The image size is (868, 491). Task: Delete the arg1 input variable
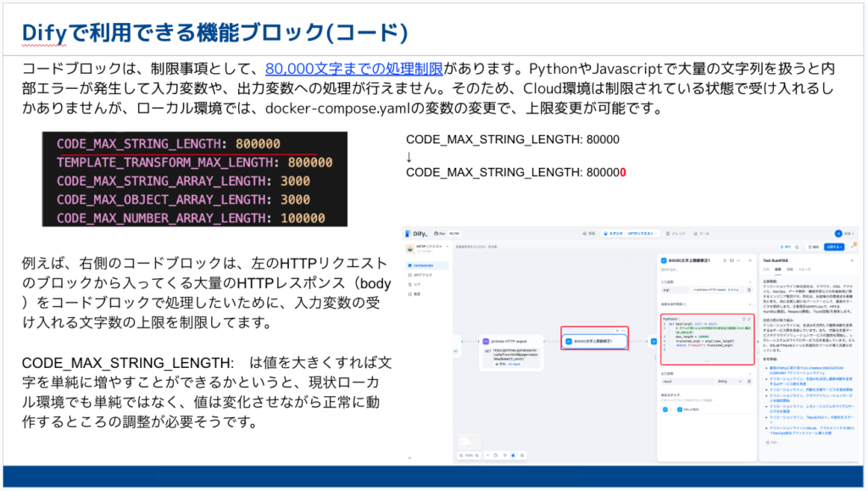point(749,289)
